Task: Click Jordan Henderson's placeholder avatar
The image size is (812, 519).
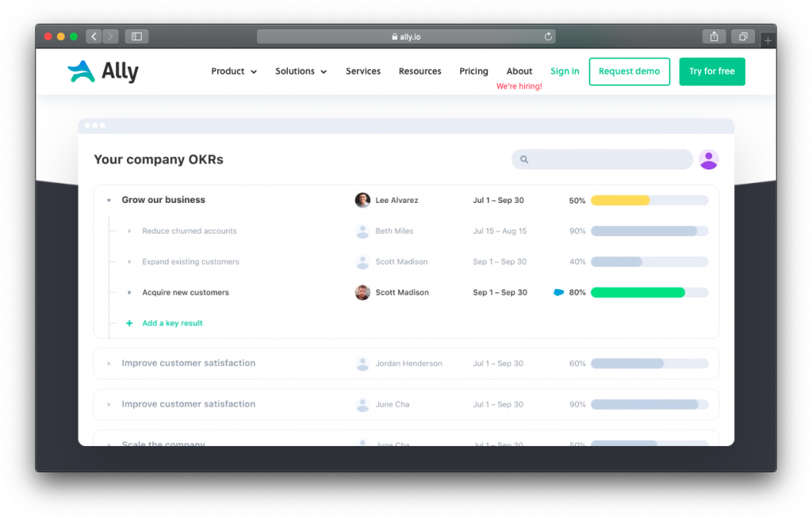Action: [362, 364]
